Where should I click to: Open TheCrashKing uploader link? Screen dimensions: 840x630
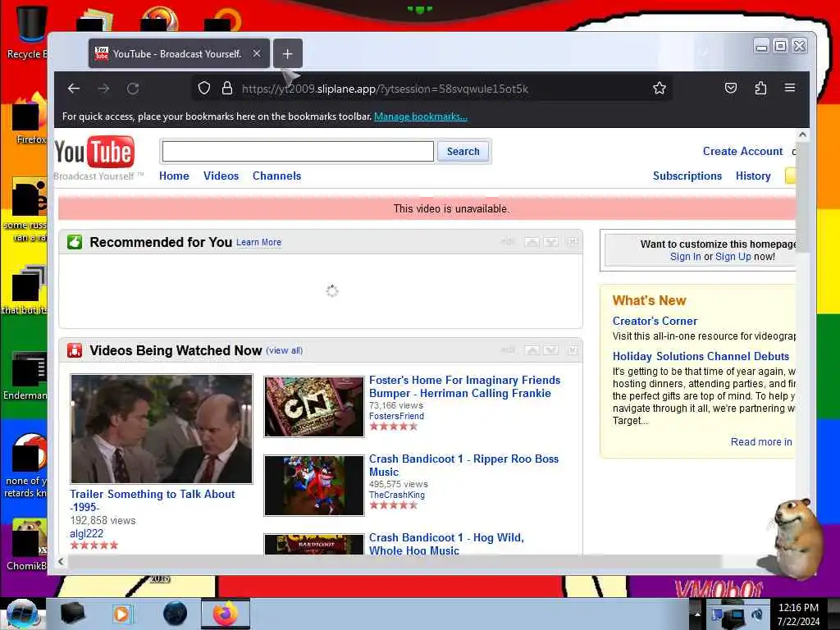pos(397,495)
